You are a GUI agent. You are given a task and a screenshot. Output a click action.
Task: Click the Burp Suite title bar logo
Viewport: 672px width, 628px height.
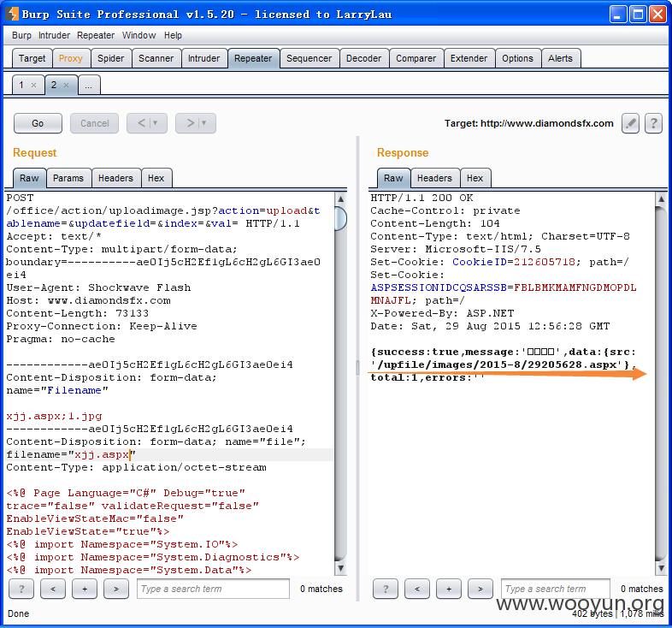click(x=13, y=14)
